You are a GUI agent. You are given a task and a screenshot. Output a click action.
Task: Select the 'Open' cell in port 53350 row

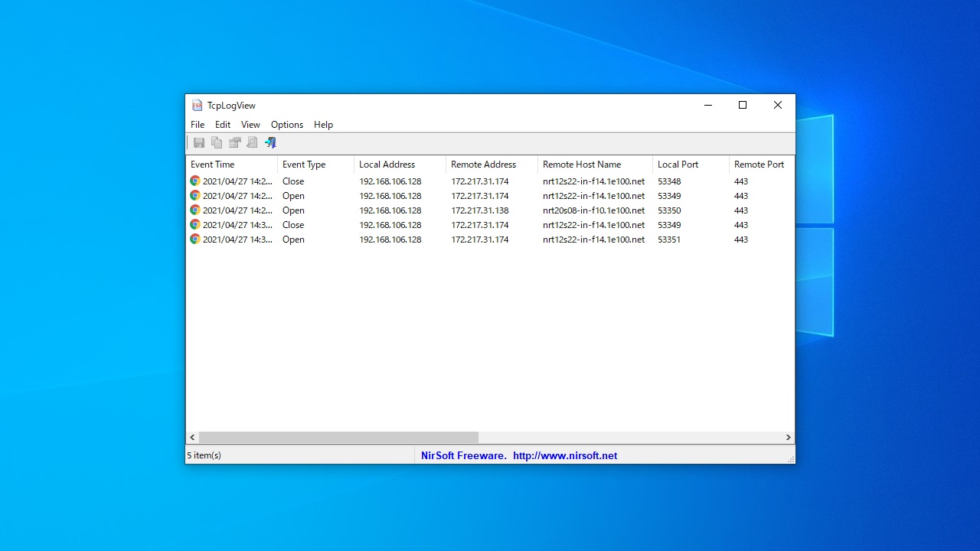pyautogui.click(x=293, y=210)
